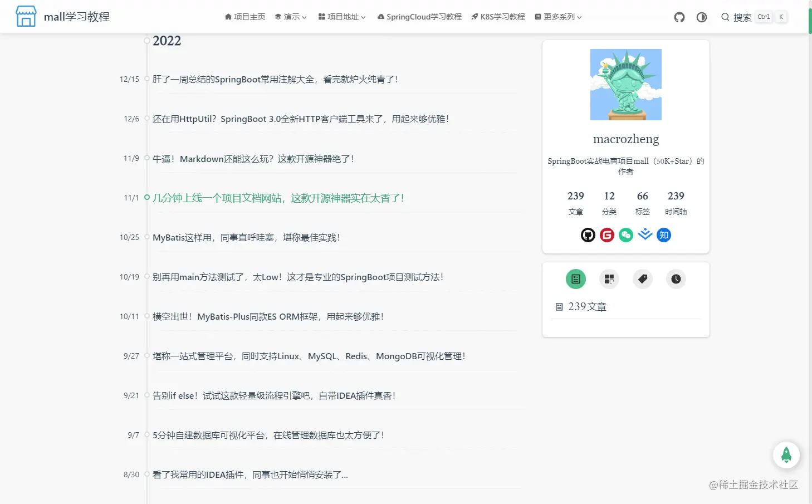Open 项目主页 nav item
Viewport: 812px width, 504px height.
[245, 17]
